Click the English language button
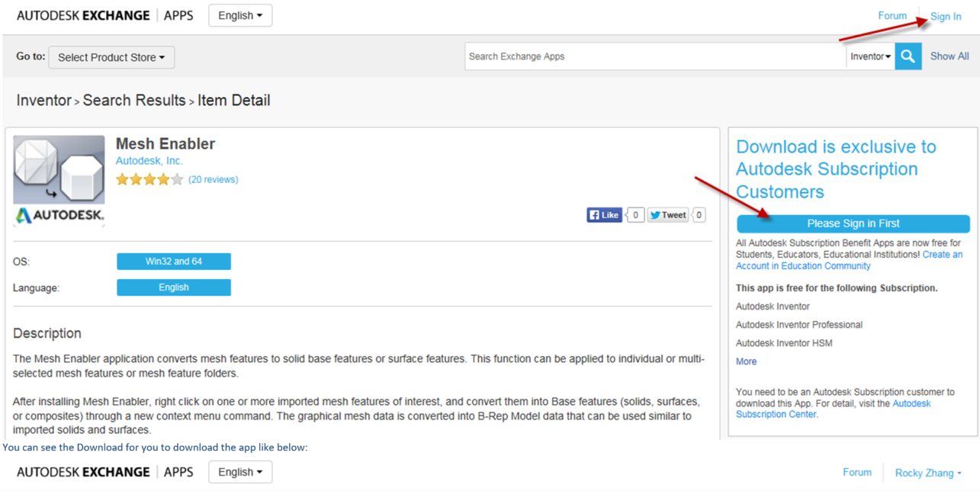Screen dimensions: 980x491 pyautogui.click(x=174, y=287)
